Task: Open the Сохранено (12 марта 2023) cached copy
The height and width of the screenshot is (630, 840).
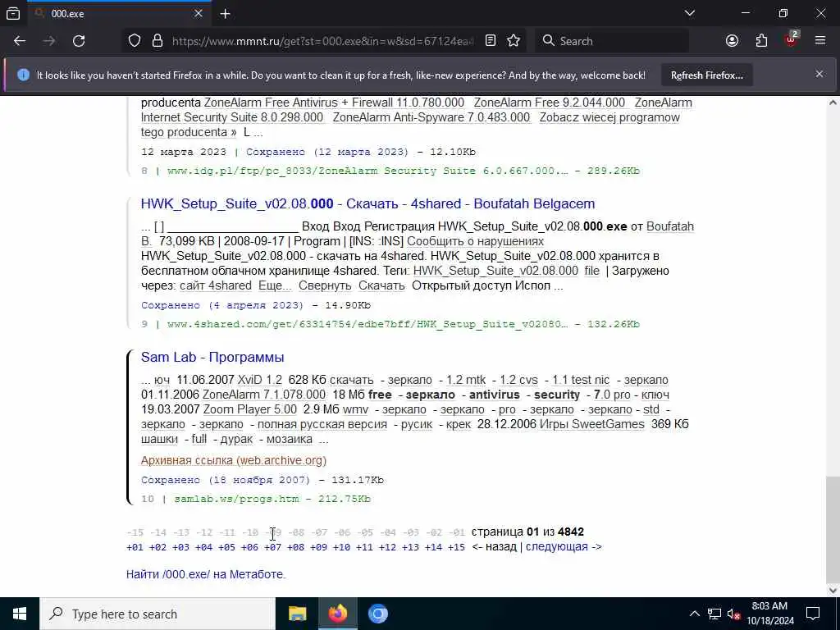Action: point(326,152)
